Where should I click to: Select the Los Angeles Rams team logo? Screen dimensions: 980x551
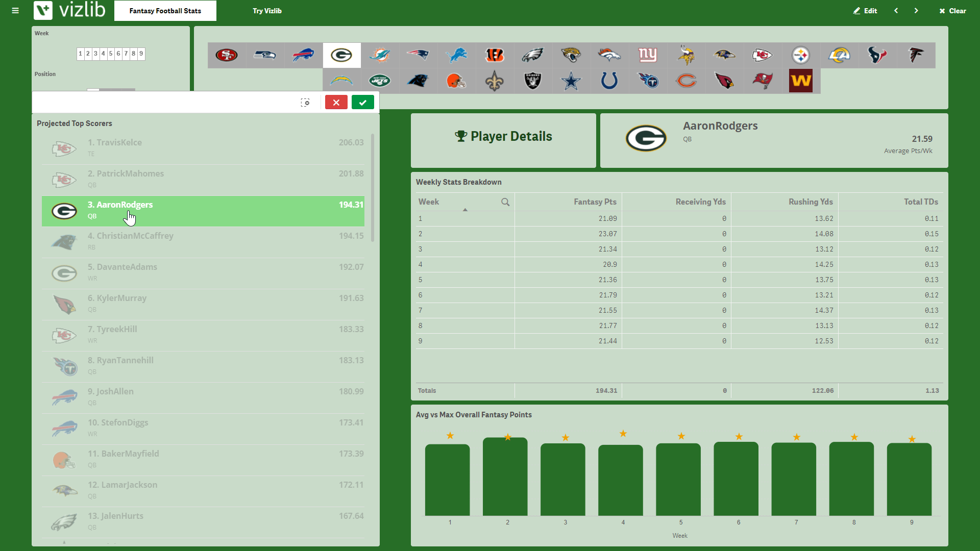point(839,55)
